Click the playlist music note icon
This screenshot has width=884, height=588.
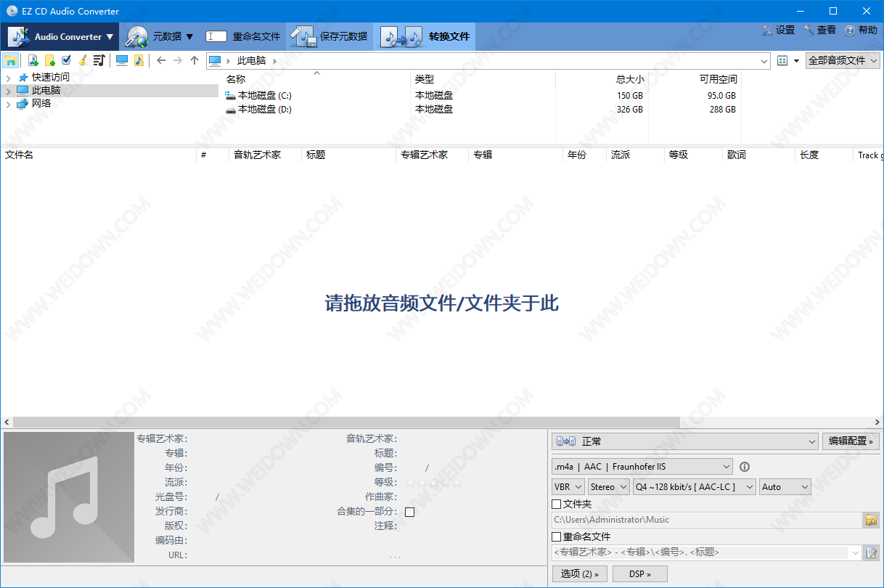(x=99, y=60)
